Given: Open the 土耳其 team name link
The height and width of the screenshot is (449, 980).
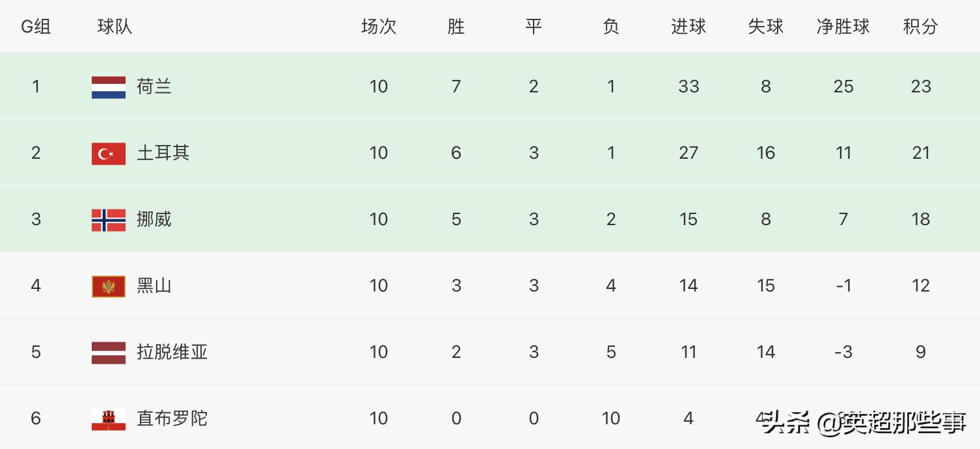Looking at the screenshot, I should tap(163, 153).
